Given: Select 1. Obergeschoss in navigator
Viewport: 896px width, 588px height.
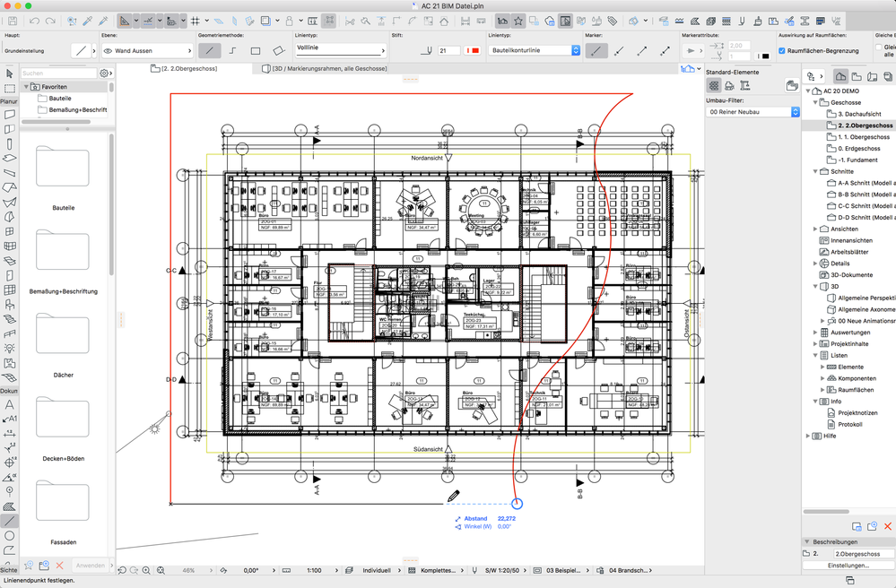Looking at the screenshot, I should (864, 137).
